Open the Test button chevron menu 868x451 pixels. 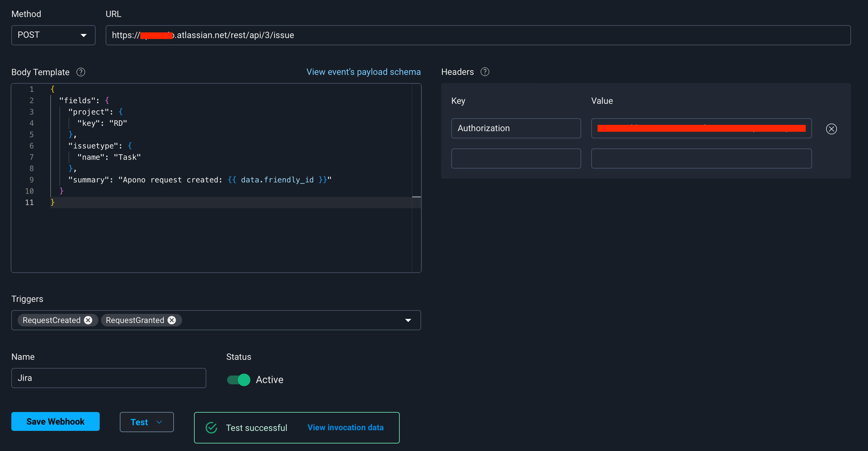pos(159,422)
